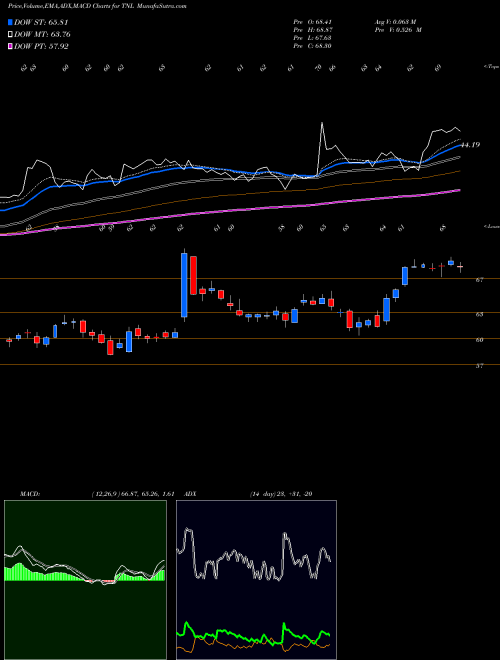Click the green MACD histogram chart

point(85,580)
